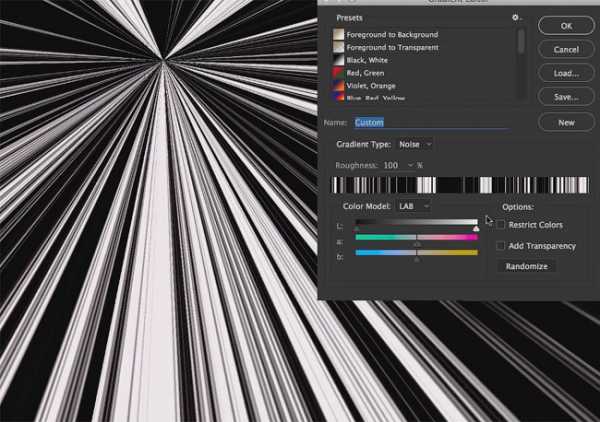Cancel the Gradient Editor dialog
600x422 pixels.
pos(566,49)
